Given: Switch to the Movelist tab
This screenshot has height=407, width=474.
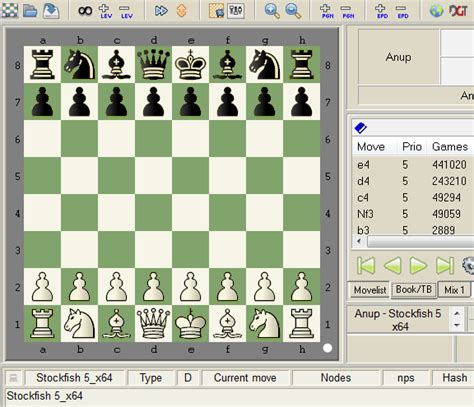Looking at the screenshot, I should coord(370,290).
